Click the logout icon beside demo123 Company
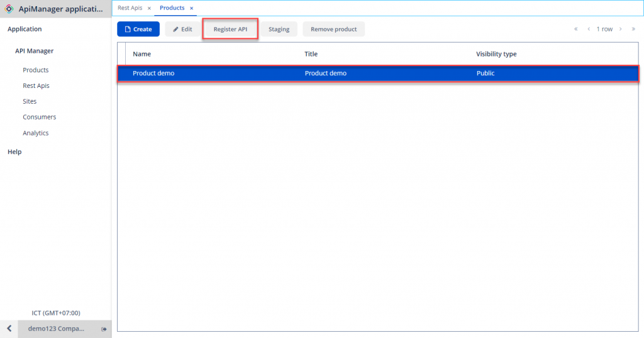 [104, 329]
